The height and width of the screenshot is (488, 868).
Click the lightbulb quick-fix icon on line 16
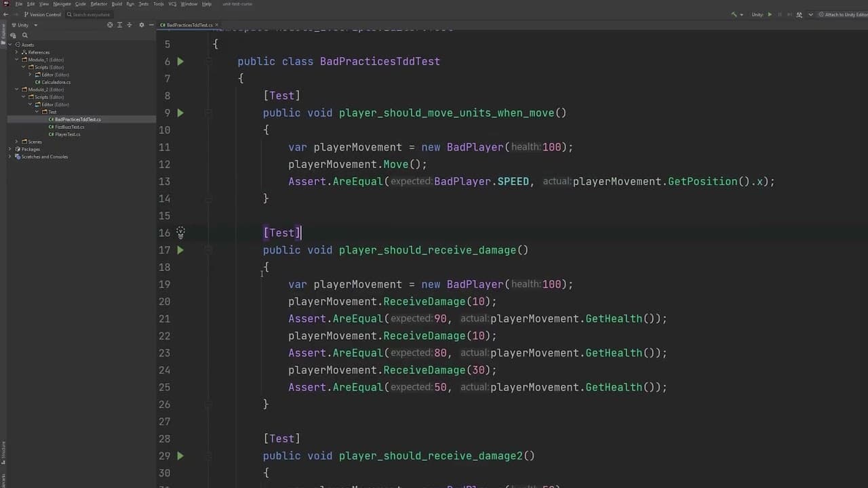tap(180, 232)
